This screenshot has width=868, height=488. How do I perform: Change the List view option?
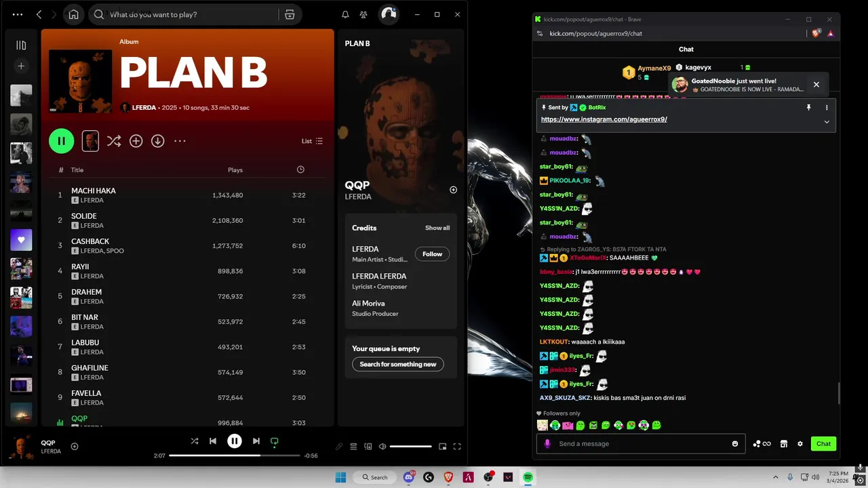(312, 141)
